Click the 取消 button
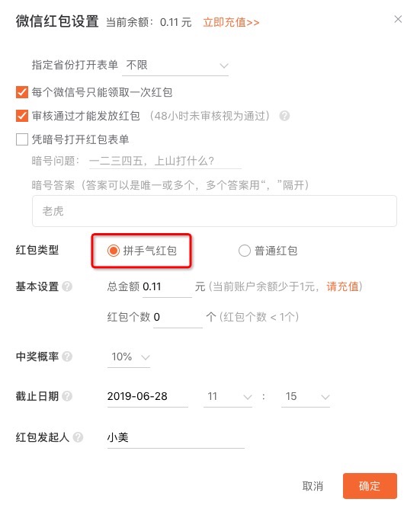The width and height of the screenshot is (420, 518). (x=313, y=486)
